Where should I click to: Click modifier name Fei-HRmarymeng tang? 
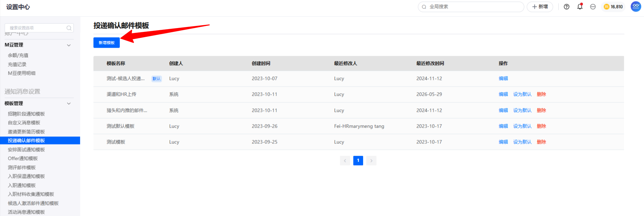(359, 126)
